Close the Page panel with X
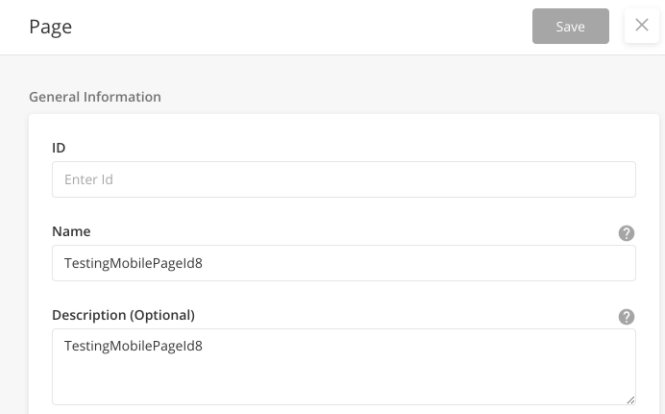665x414 pixels. pos(642,25)
